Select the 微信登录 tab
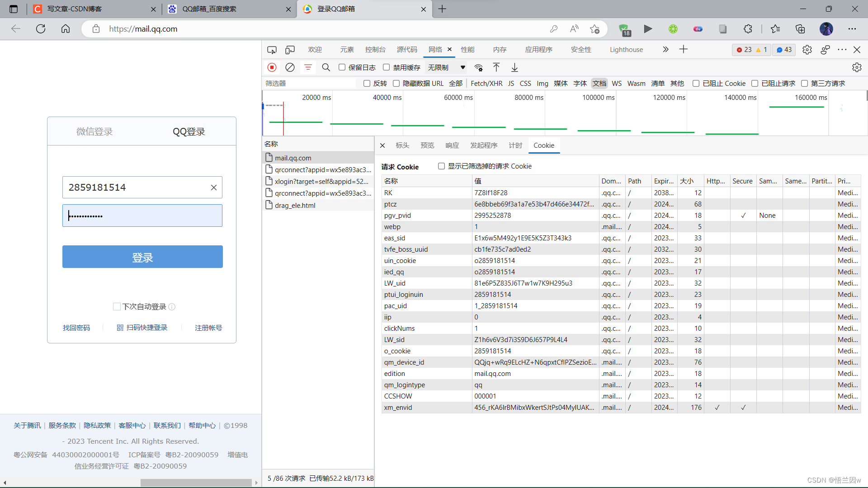 (x=94, y=132)
